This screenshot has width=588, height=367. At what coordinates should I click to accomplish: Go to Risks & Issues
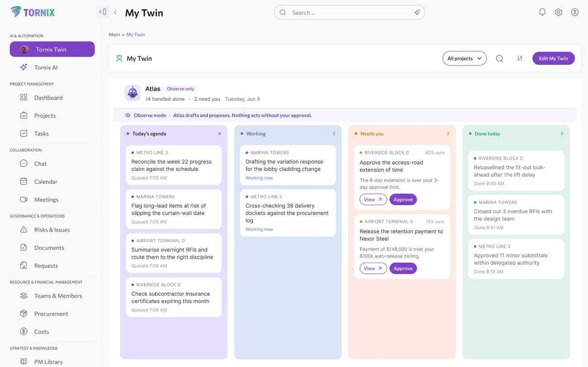pos(52,230)
